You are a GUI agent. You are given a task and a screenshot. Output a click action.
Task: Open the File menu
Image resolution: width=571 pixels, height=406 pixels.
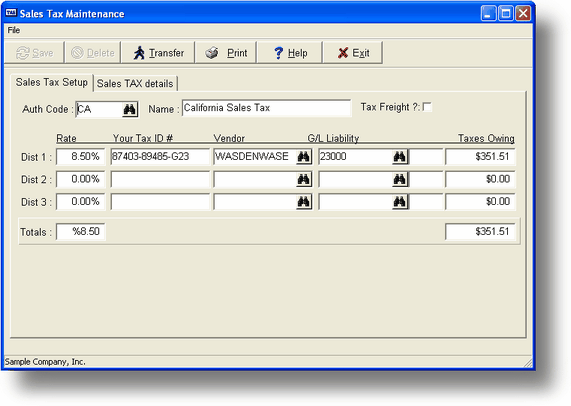(x=14, y=30)
